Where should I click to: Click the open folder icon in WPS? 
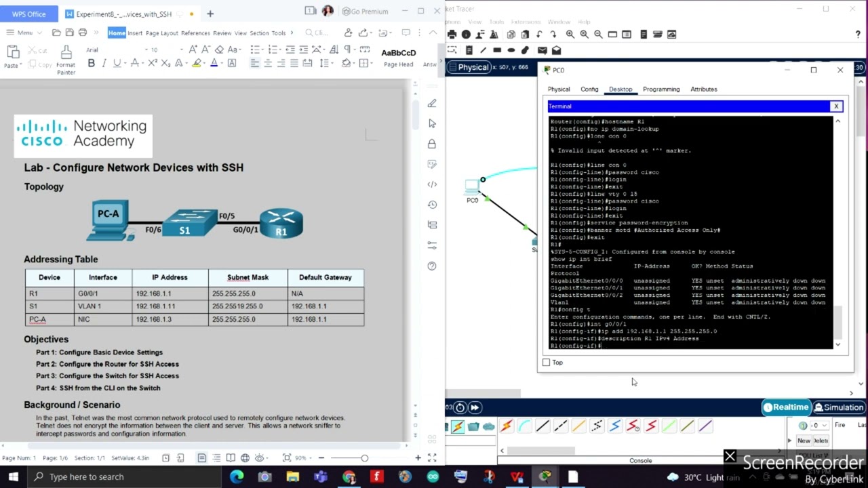click(56, 33)
